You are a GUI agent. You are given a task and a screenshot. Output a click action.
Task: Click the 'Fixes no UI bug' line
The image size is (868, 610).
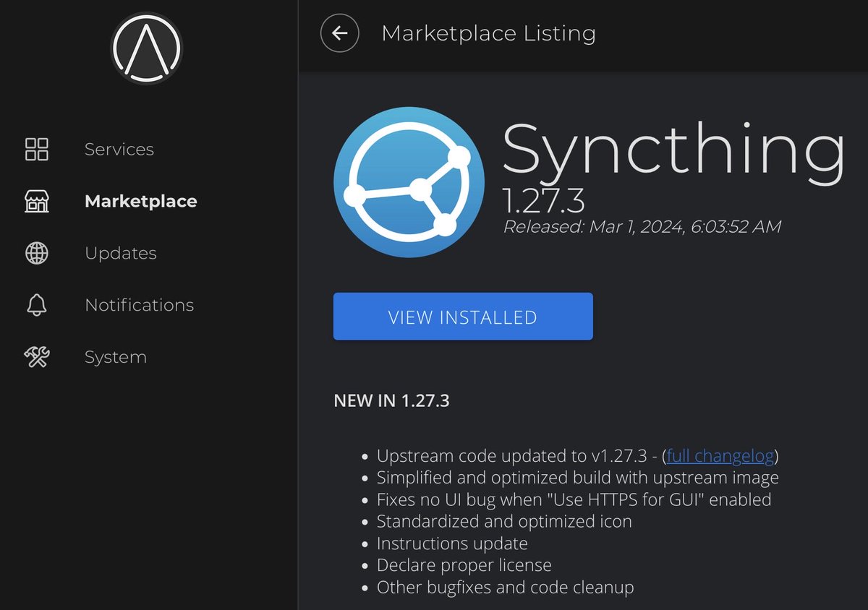[574, 499]
